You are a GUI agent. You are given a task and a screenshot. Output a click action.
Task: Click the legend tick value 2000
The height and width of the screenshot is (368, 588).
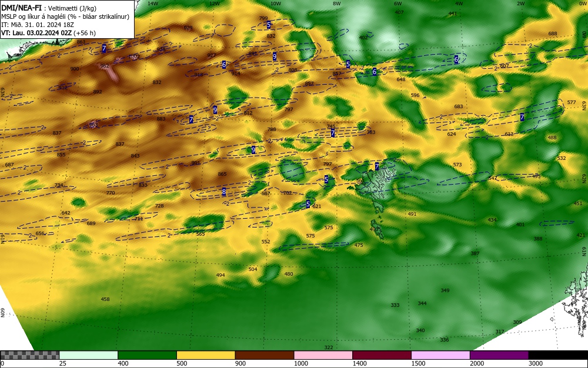point(477,363)
